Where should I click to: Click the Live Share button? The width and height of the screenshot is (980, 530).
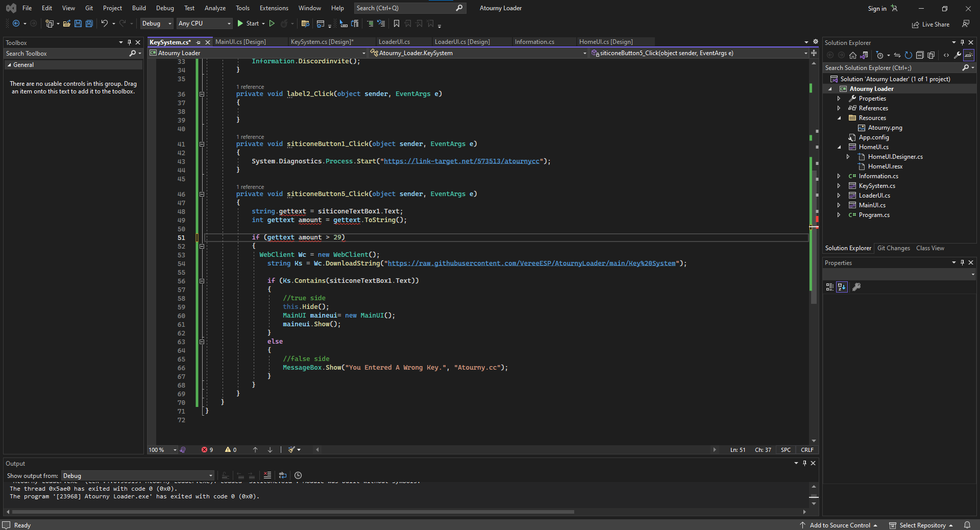point(930,25)
